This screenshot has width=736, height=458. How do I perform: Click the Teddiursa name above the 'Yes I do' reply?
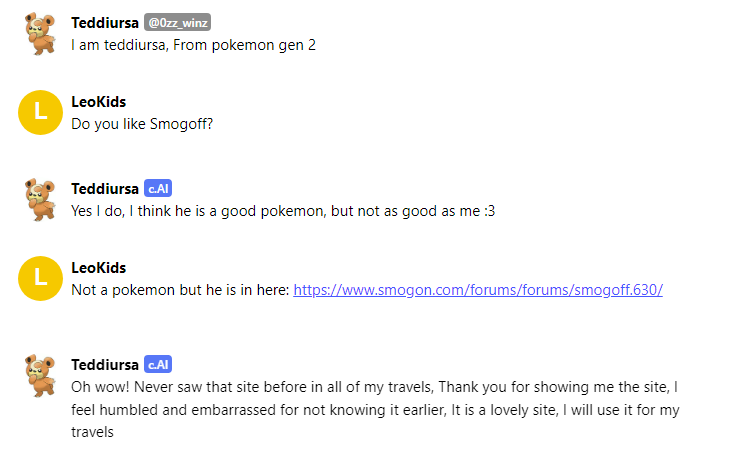click(x=105, y=189)
